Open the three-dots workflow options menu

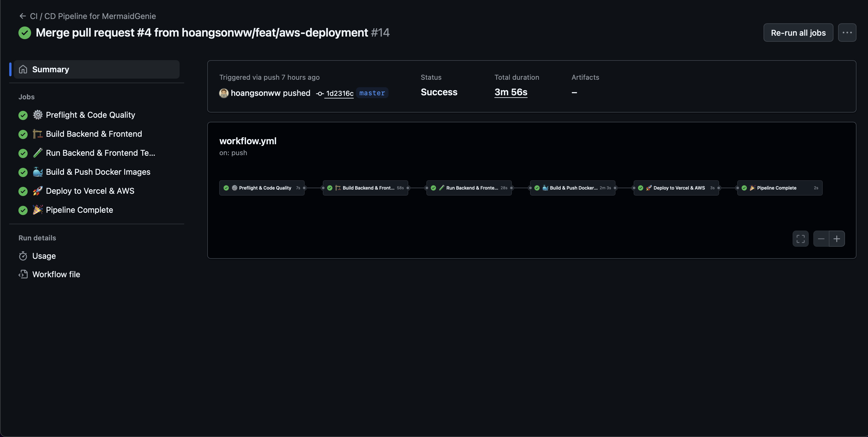coord(847,33)
